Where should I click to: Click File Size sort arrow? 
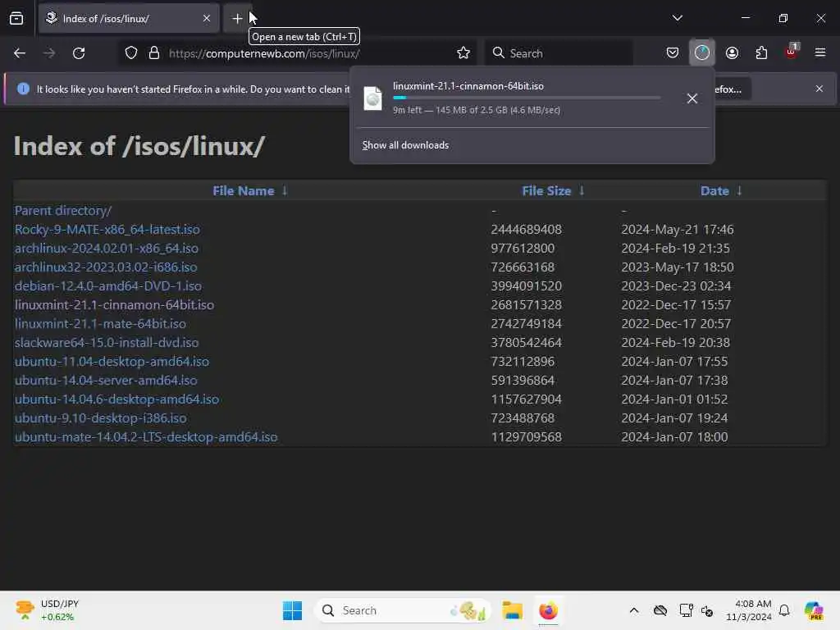[582, 190]
